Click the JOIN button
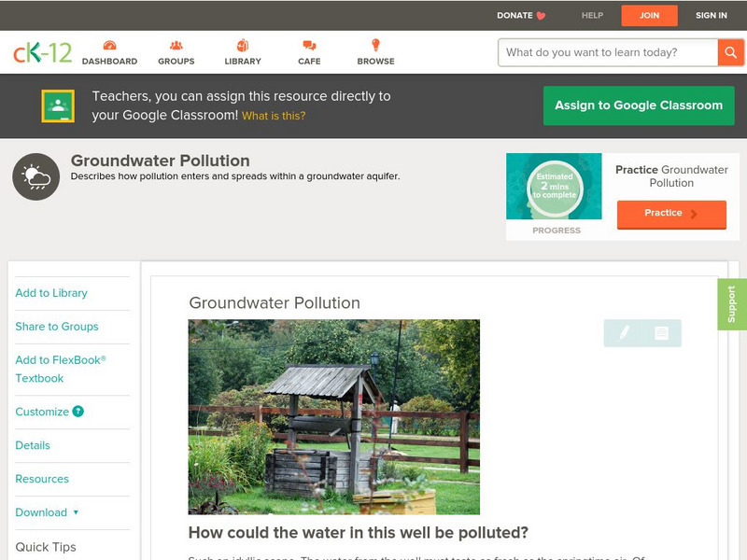Image resolution: width=747 pixels, height=560 pixels. click(649, 15)
